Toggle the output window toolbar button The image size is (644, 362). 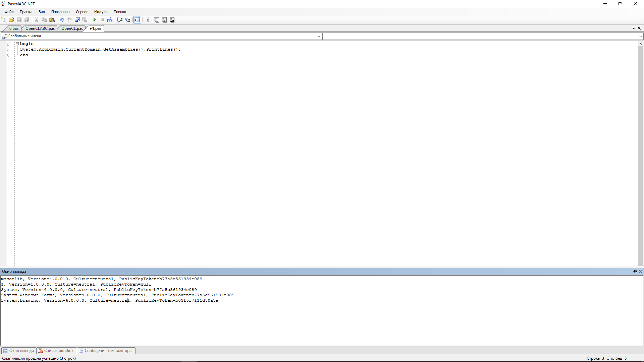pos(137,20)
